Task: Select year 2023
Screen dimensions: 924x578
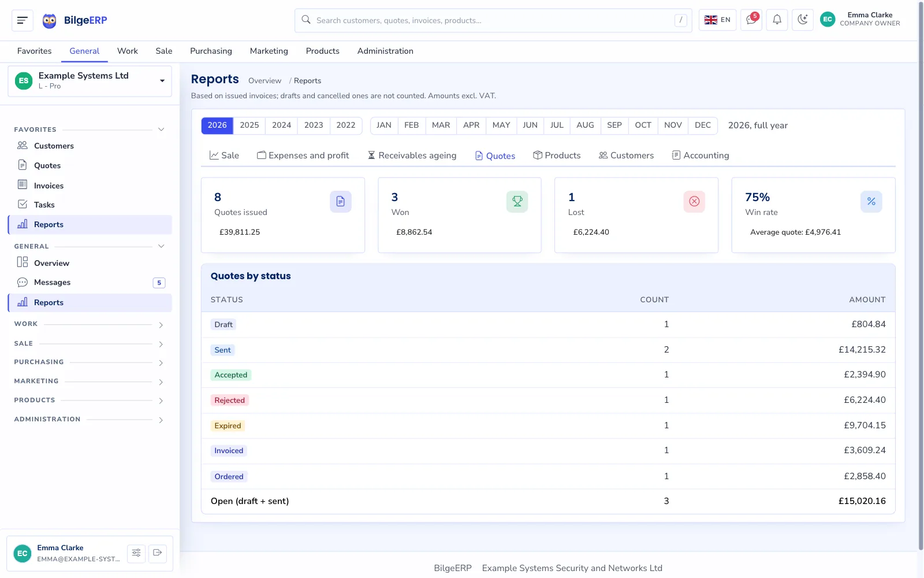Action: [x=314, y=125]
